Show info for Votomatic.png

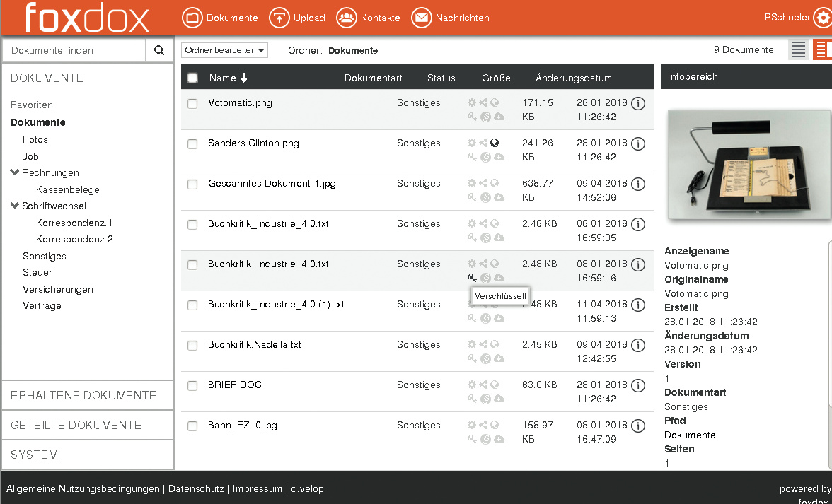click(x=637, y=104)
